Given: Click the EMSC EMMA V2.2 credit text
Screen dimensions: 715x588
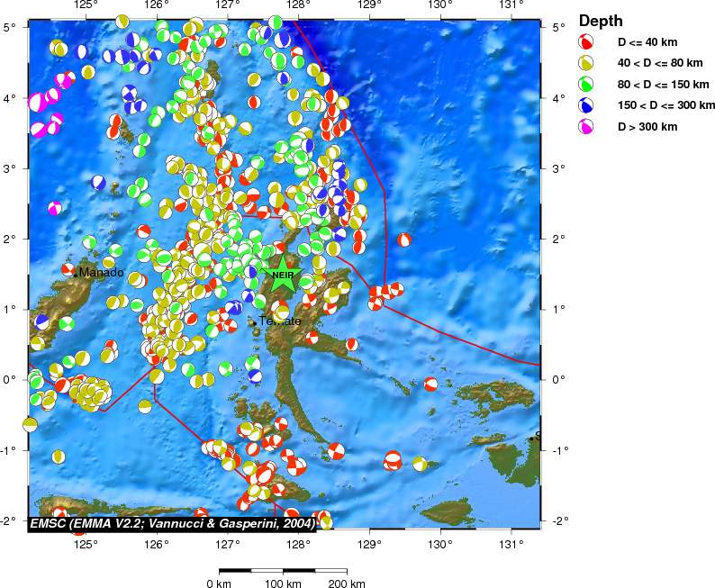Looking at the screenshot, I should pyautogui.click(x=171, y=523).
